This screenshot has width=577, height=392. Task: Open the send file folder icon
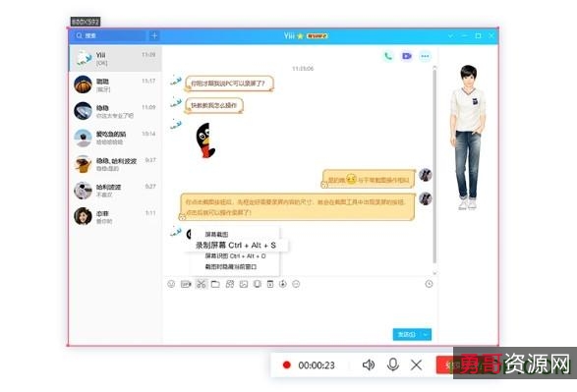tap(215, 284)
